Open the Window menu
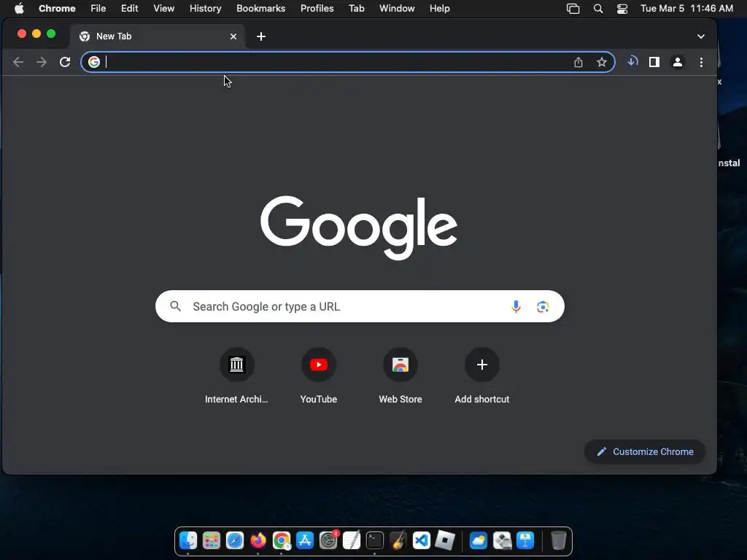747x560 pixels. tap(397, 8)
